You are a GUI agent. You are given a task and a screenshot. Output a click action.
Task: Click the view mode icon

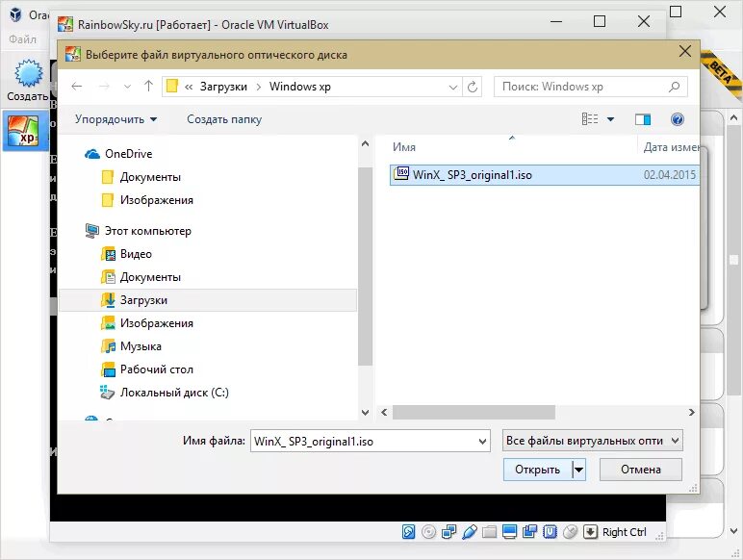coord(590,119)
